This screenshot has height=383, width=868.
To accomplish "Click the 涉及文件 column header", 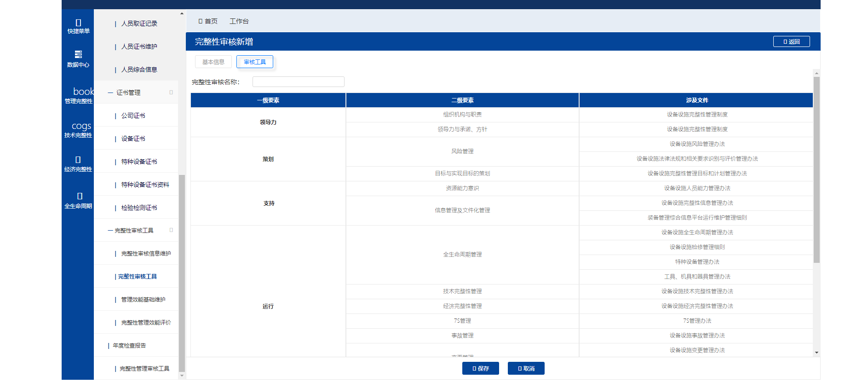I will click(697, 100).
